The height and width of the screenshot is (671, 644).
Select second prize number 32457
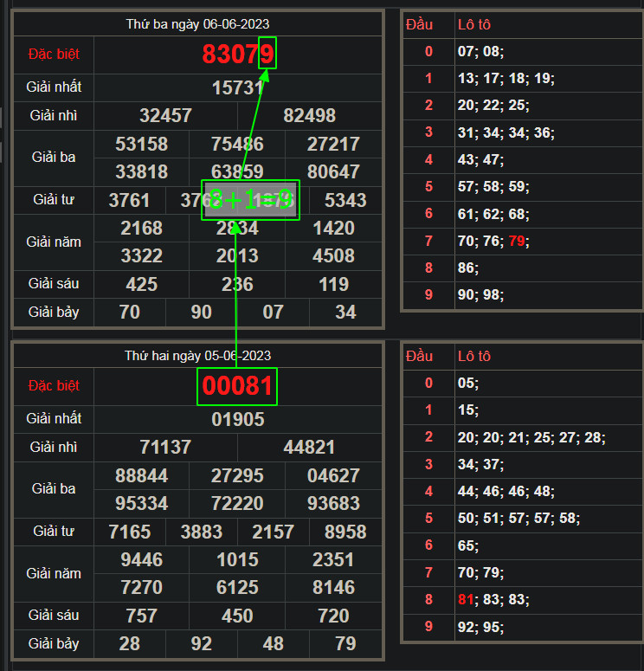165,116
